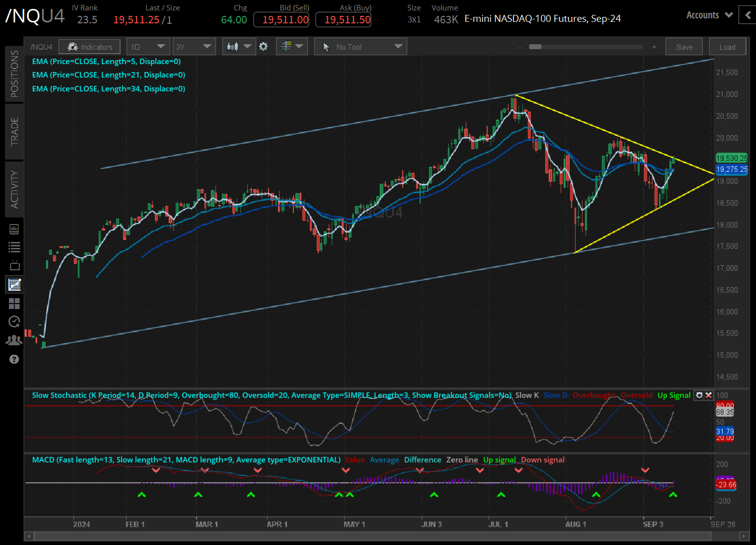Screen dimensions: 756x545
Task: Open the ACTIVITY tab
Action: tap(14, 189)
